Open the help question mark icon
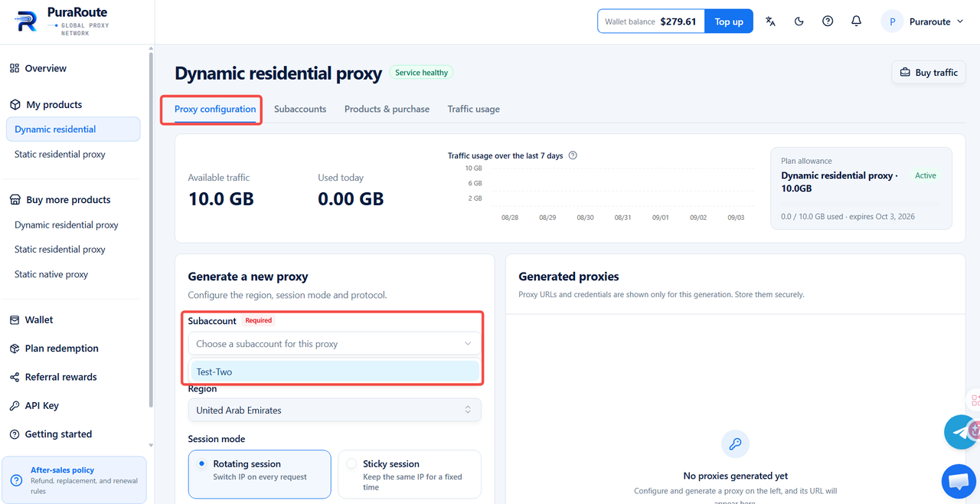 pyautogui.click(x=828, y=21)
